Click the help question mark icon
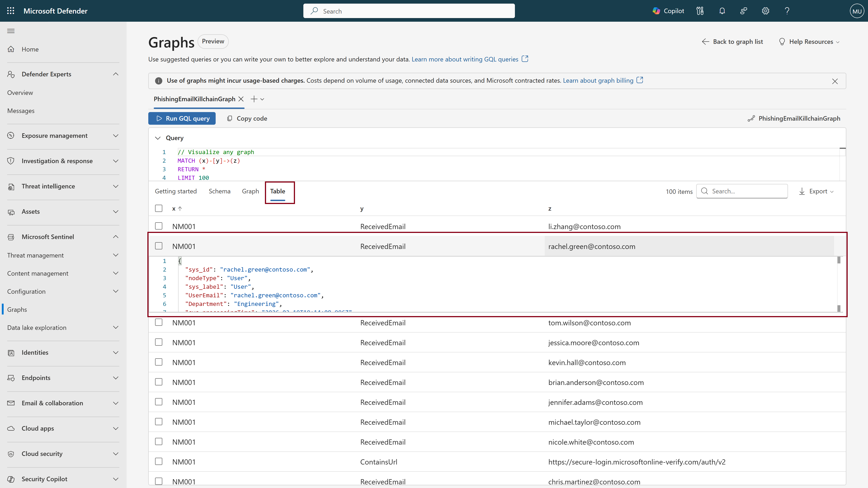The width and height of the screenshot is (868, 488). pos(787,11)
